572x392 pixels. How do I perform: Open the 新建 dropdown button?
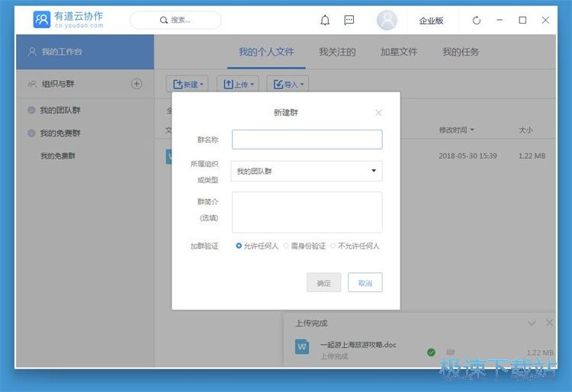click(x=187, y=85)
